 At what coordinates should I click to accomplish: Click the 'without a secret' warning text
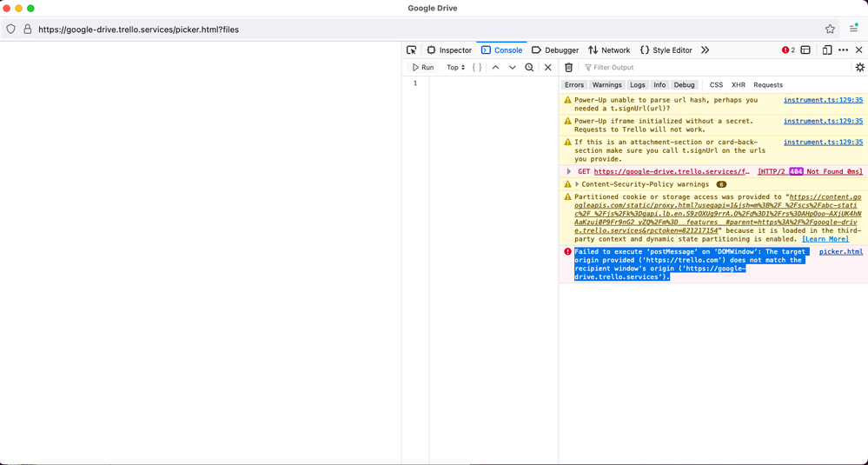click(664, 125)
